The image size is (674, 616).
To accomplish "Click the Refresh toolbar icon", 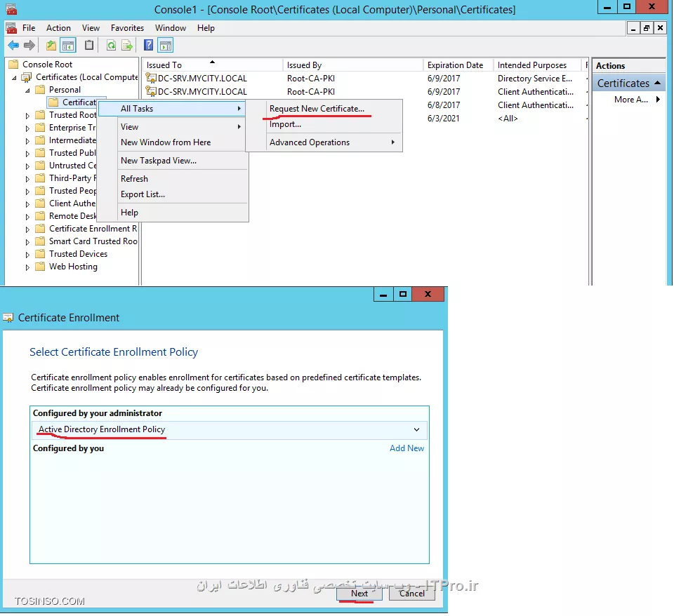I will point(112,45).
